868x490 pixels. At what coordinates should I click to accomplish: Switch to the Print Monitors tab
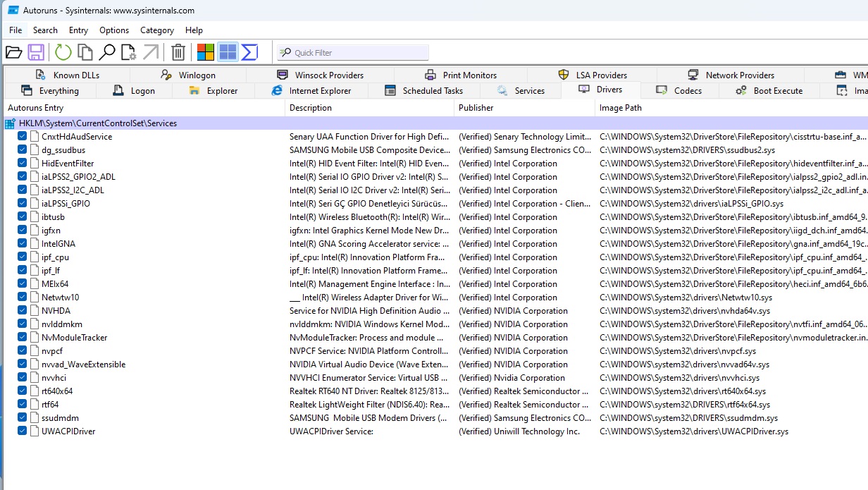460,75
